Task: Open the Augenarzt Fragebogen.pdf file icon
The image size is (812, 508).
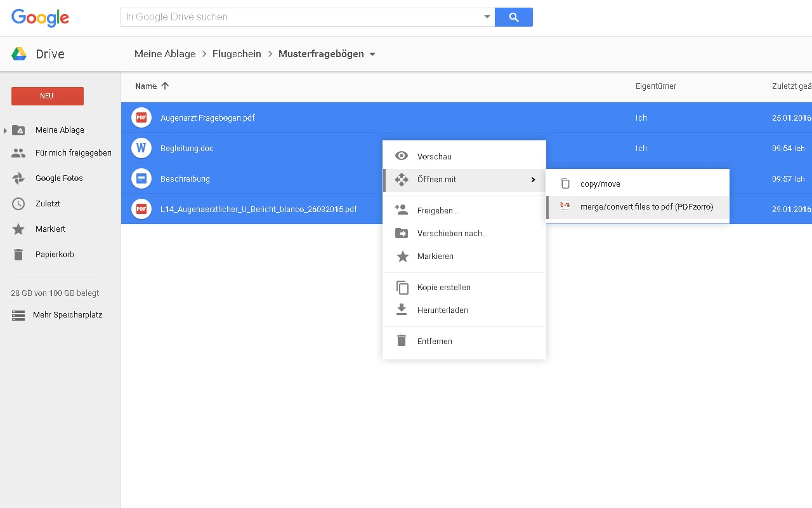Action: [140, 117]
